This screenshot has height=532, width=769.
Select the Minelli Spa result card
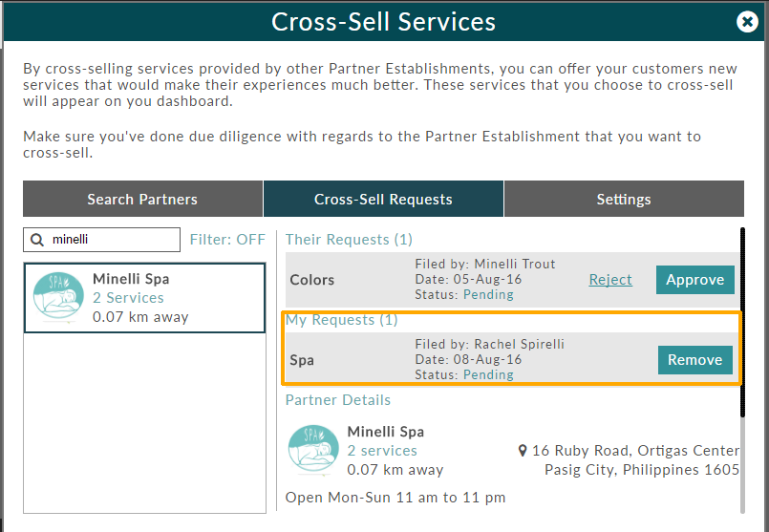pos(144,298)
